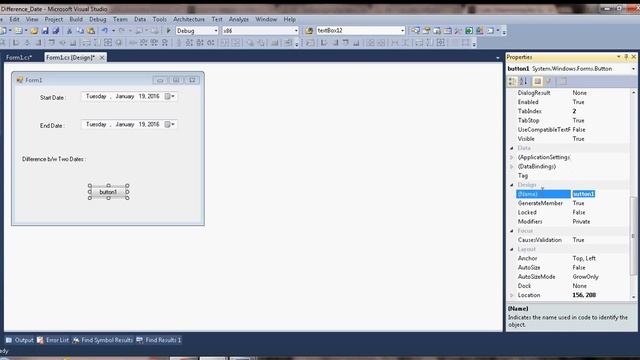Screen dimensions: 640x360
Task: Open the Find Results 1 tab
Action: 159,340
